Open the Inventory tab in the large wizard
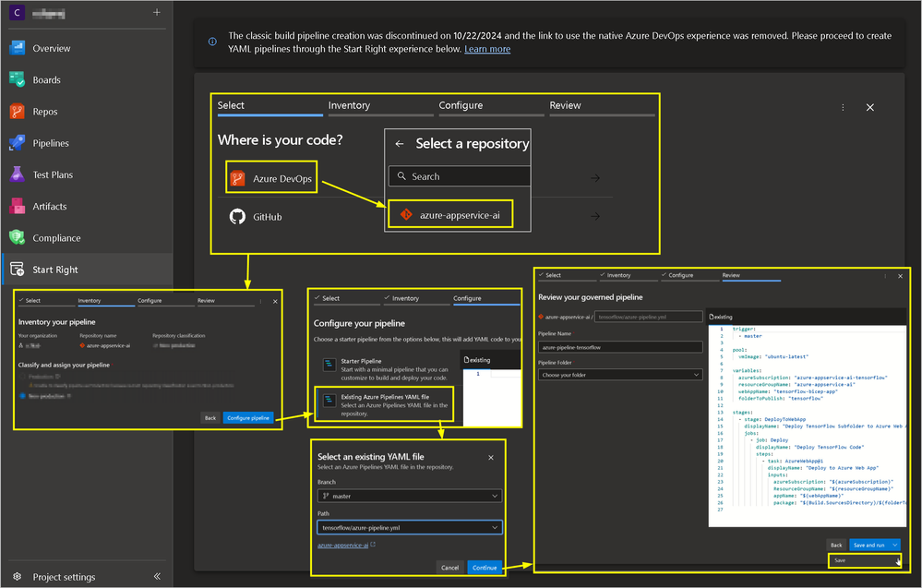922x588 pixels. (x=380, y=106)
